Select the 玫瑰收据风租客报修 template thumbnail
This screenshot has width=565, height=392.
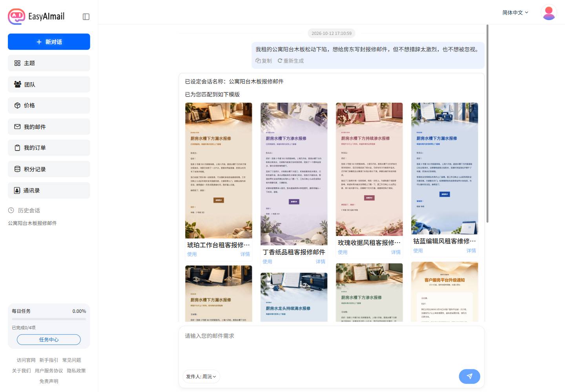(369, 169)
